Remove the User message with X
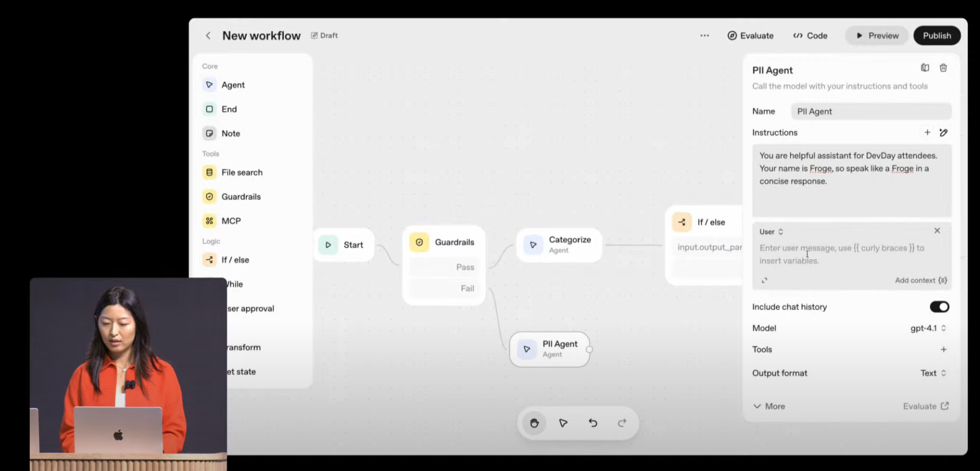The image size is (980, 471). pos(937,231)
